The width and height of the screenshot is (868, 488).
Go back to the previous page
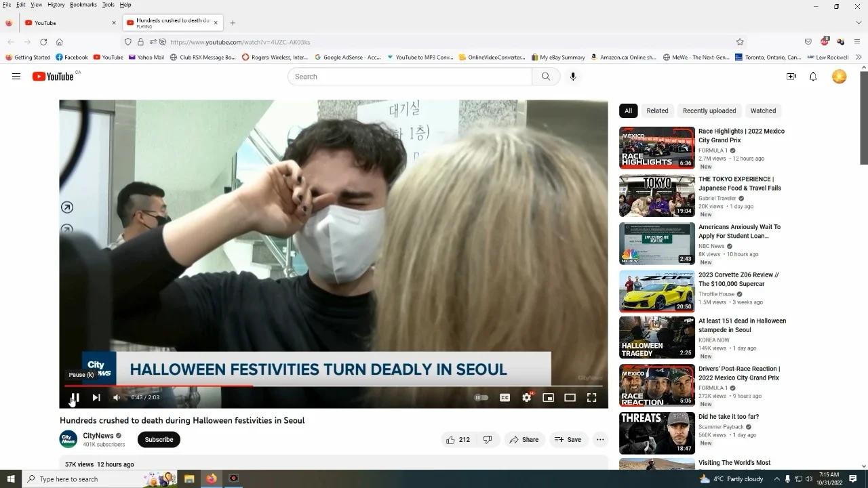(11, 42)
